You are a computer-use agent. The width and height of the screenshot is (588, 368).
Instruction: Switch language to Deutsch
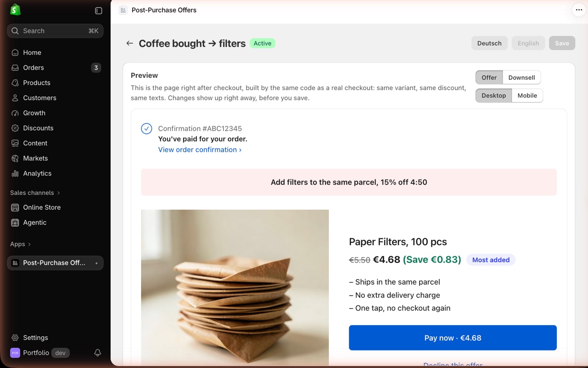coord(489,43)
